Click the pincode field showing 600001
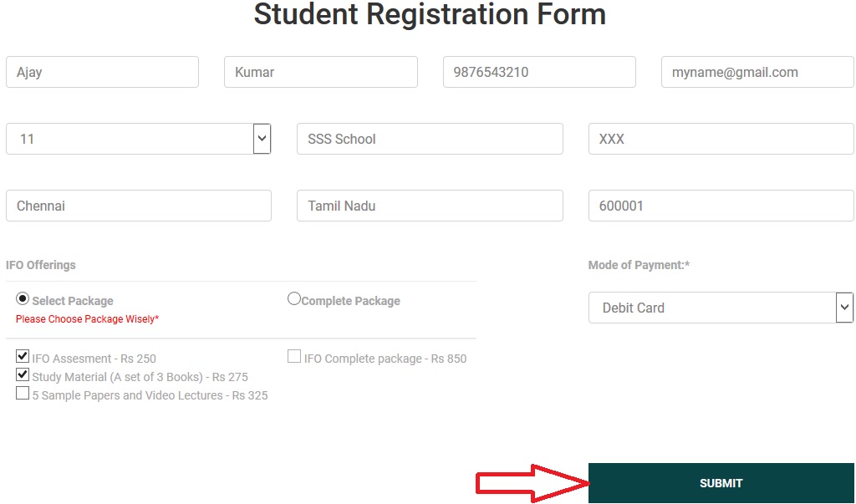The image size is (856, 504). [x=721, y=206]
